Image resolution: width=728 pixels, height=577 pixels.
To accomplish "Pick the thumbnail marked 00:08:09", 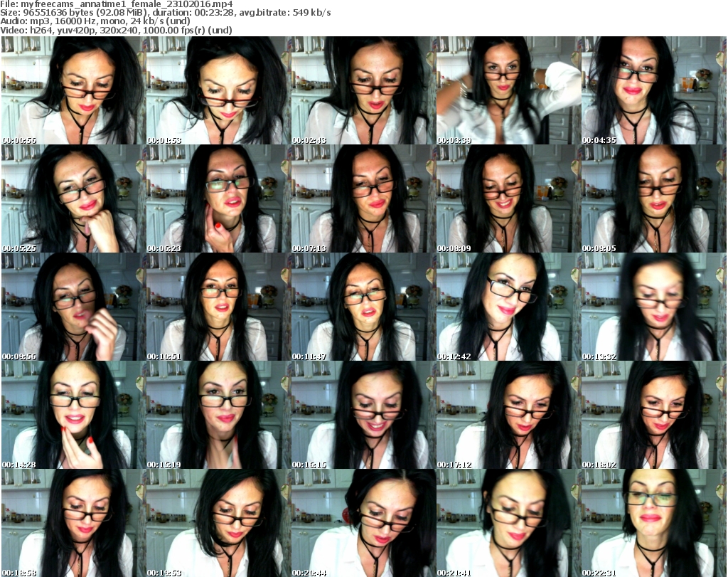I will click(x=508, y=198).
